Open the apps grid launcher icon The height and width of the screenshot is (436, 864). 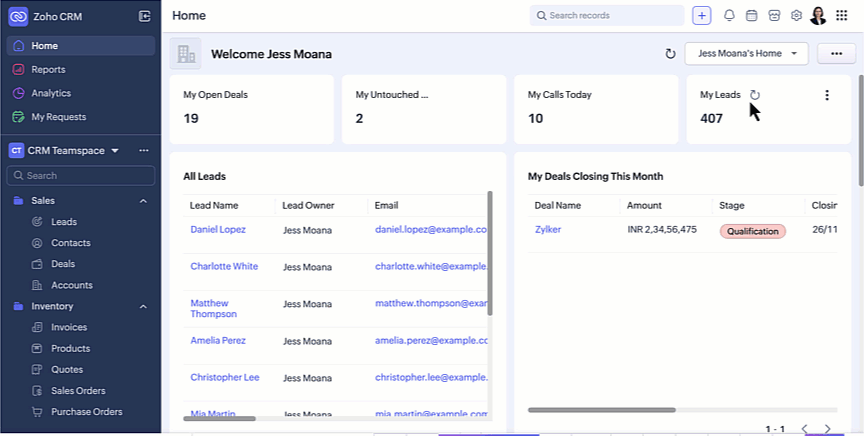click(x=841, y=16)
